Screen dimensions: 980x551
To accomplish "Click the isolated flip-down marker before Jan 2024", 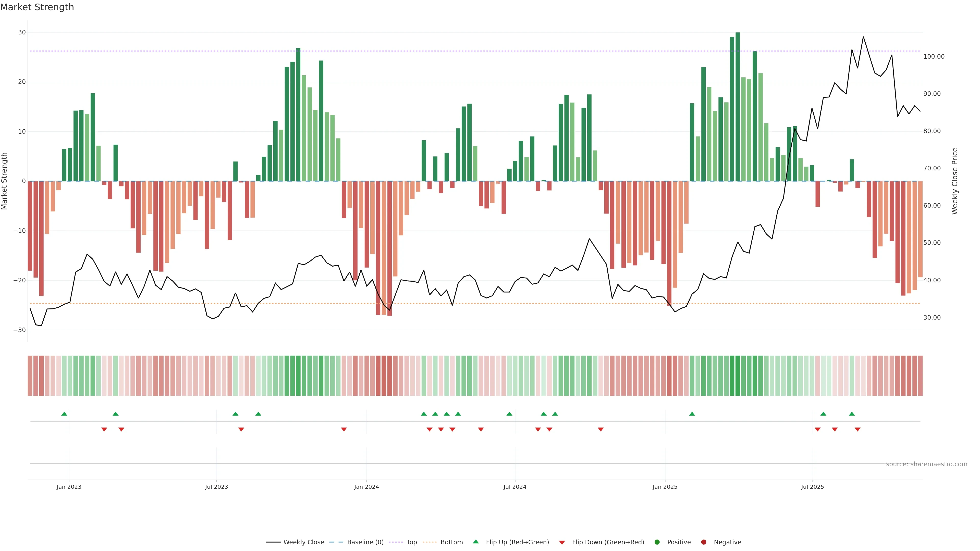I will click(x=344, y=429).
